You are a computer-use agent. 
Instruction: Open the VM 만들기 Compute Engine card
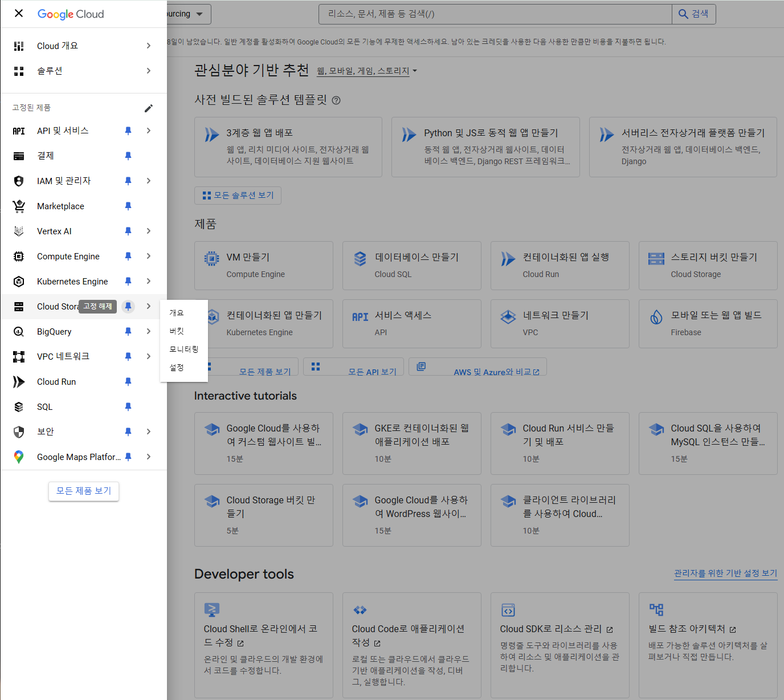tap(264, 266)
